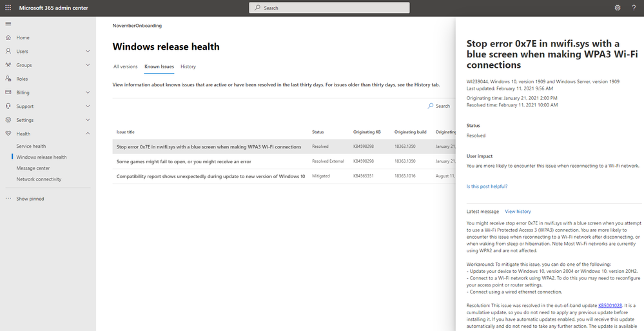Click Microsoft 365 admin center title
This screenshot has height=331, width=644.
[54, 8]
